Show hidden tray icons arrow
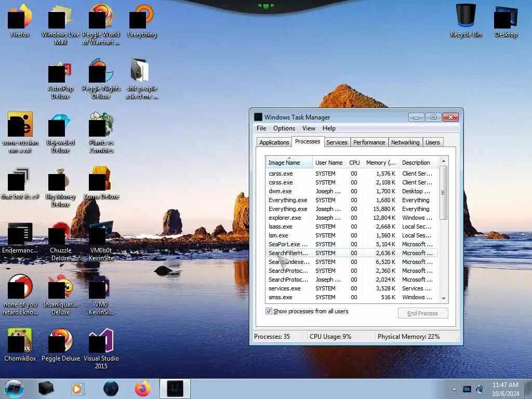This screenshot has width=532, height=399. [454, 389]
